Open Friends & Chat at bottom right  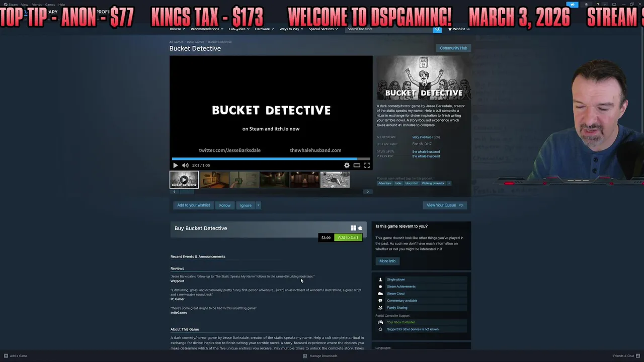tap(626, 356)
